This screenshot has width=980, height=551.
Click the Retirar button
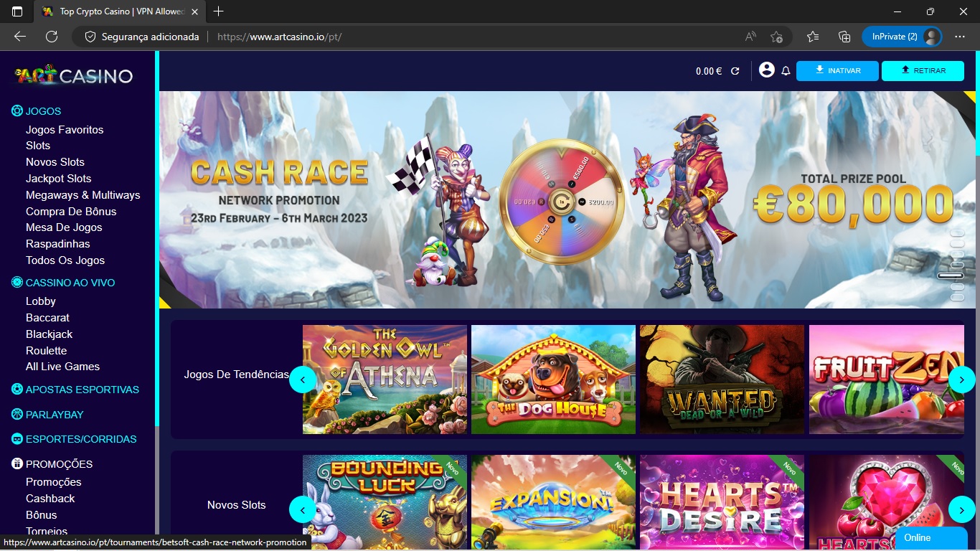[923, 71]
